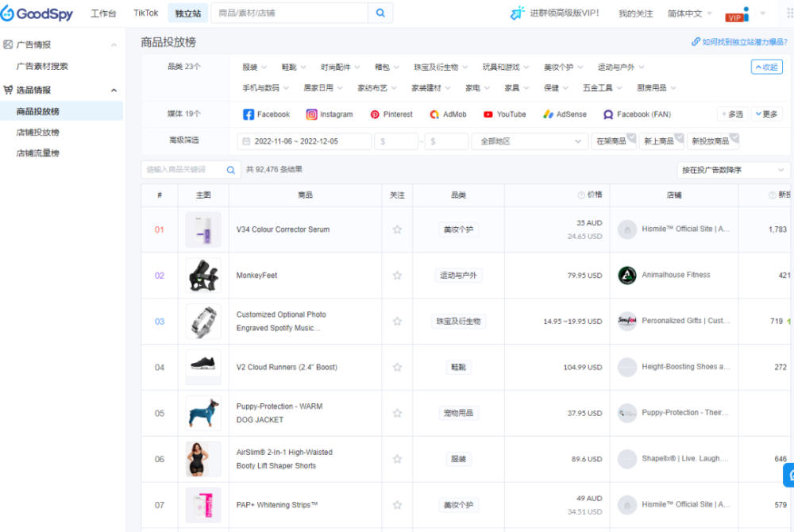The height and width of the screenshot is (532, 794).
Task: Click the minimum price input field
Action: [396, 141]
